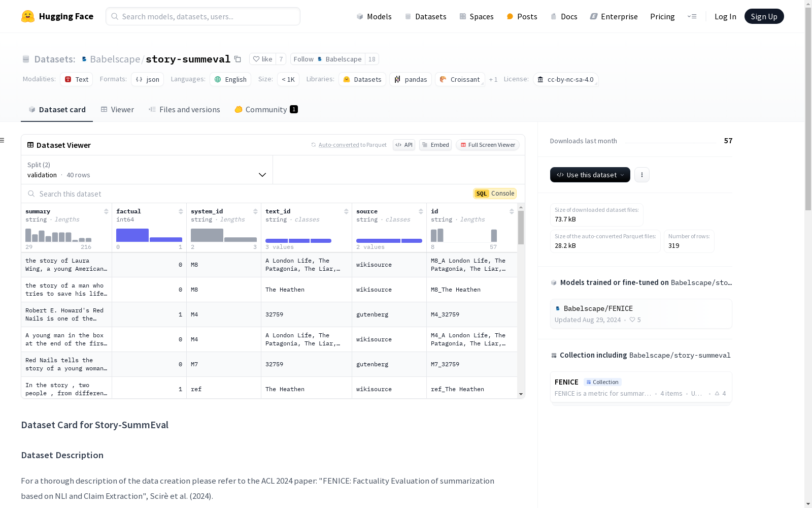Click the 'M8_The Heathen' id cell
812x508 pixels.
[472, 290]
